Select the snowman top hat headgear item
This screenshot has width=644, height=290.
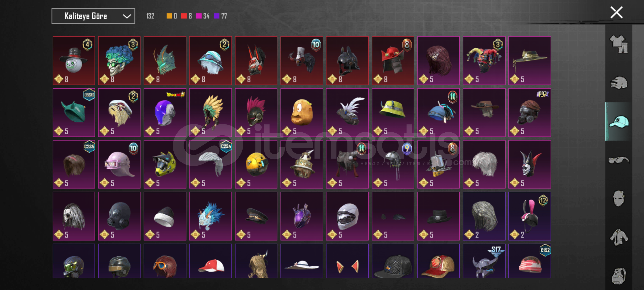(x=74, y=61)
